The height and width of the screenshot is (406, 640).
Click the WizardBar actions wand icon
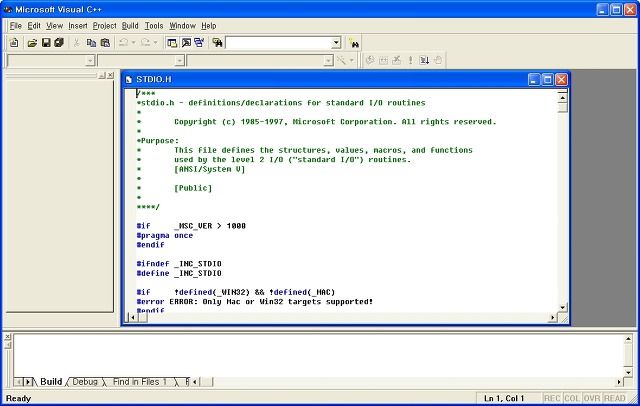pyautogui.click(x=341, y=60)
